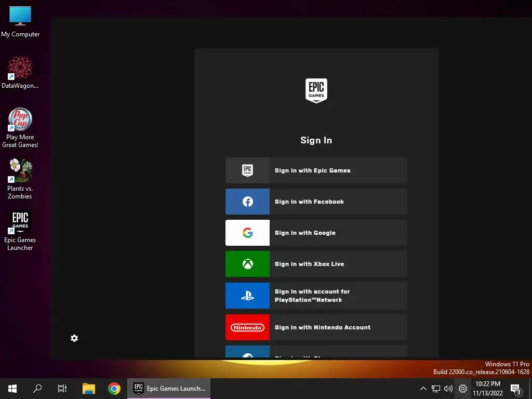Switch to Epic Games Launcher taskbar button
Screen dimensions: 532x399
[169, 389]
